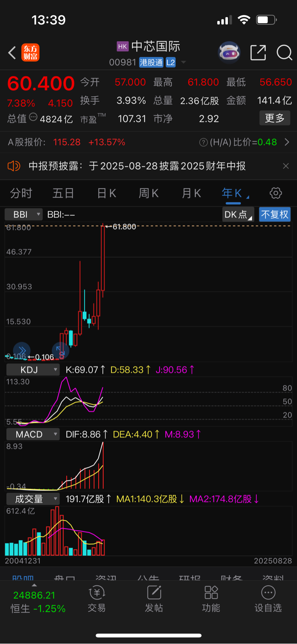Image resolution: width=297 pixels, height=644 pixels.
Task: Dismiss the 中报预披露 notice
Action: pos(286,166)
